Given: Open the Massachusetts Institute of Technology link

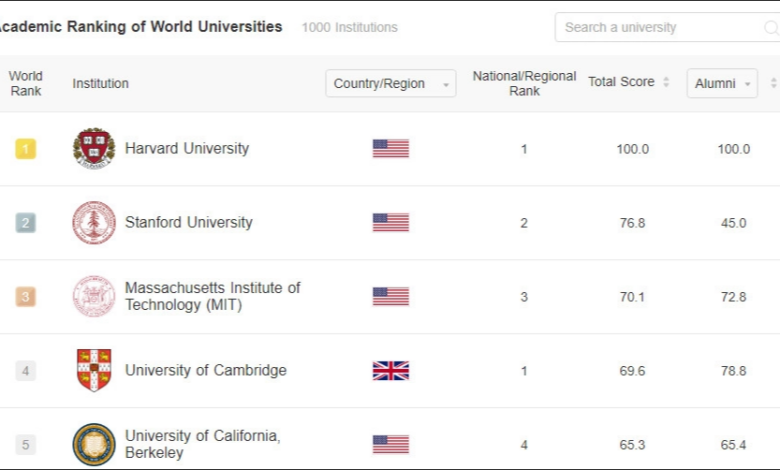Looking at the screenshot, I should (212, 296).
